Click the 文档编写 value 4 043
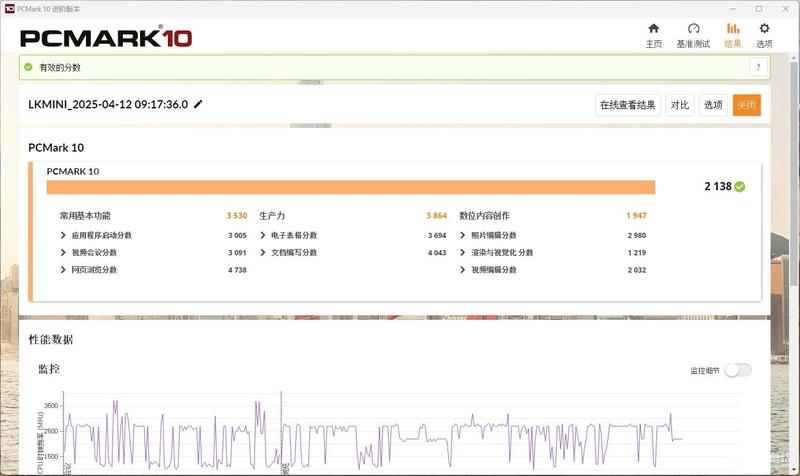800x476 pixels. tap(437, 253)
